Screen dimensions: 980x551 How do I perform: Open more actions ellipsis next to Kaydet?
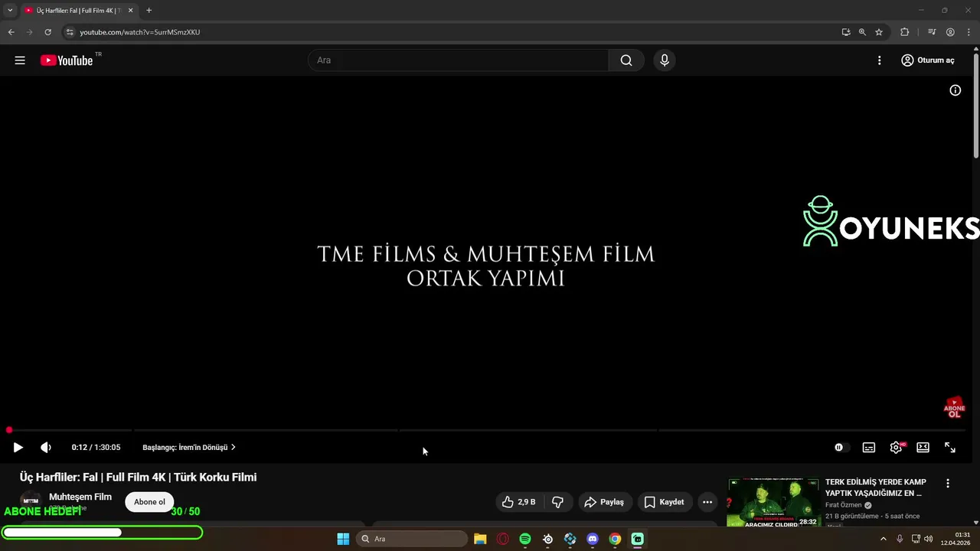click(707, 502)
